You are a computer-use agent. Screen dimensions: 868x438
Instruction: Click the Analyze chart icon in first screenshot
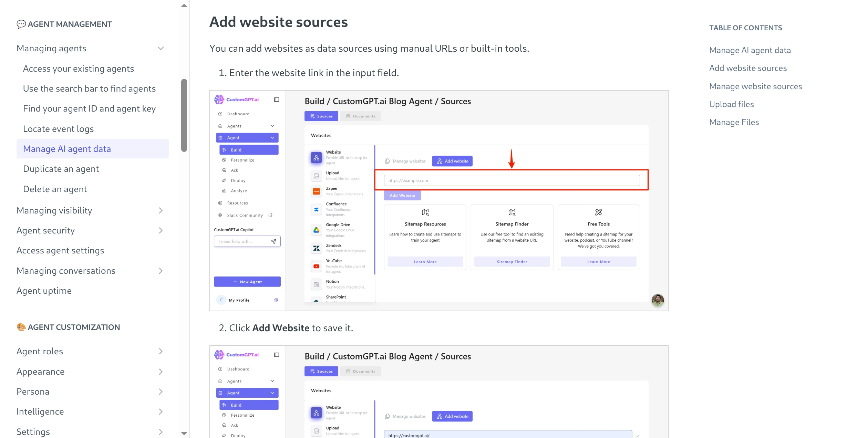click(x=224, y=191)
